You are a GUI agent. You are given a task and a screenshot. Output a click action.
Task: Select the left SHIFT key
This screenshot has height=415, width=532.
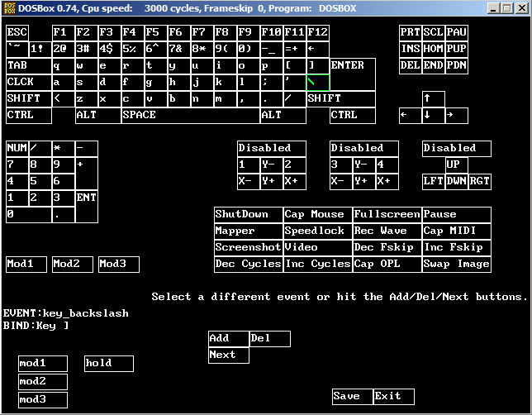click(x=29, y=99)
